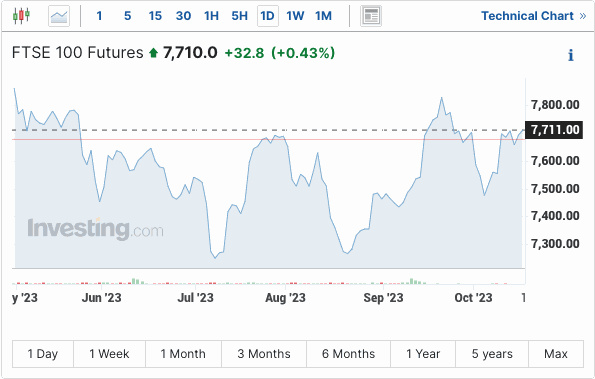Click the (+0.43%) percentage change
Image resolution: width=595 pixels, height=379 pixels.
coord(303,53)
